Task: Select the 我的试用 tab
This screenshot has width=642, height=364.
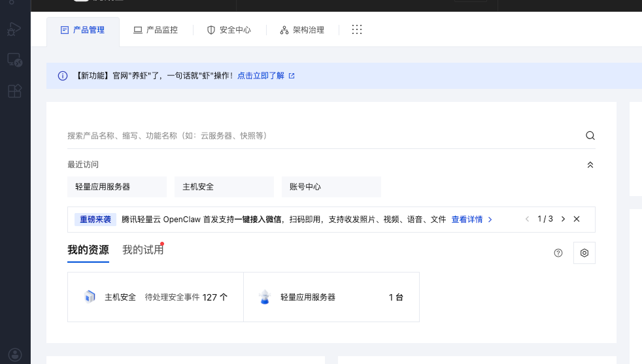Action: click(x=143, y=250)
